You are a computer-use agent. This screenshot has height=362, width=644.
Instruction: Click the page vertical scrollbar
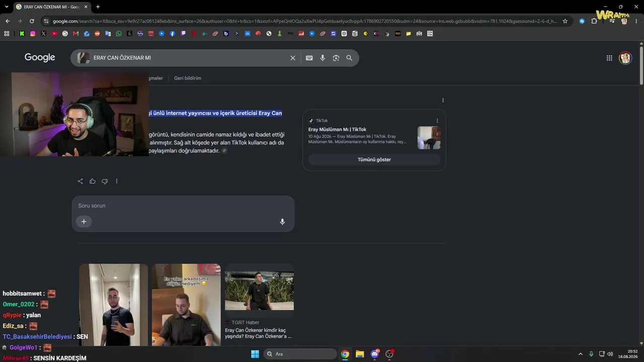(641, 65)
